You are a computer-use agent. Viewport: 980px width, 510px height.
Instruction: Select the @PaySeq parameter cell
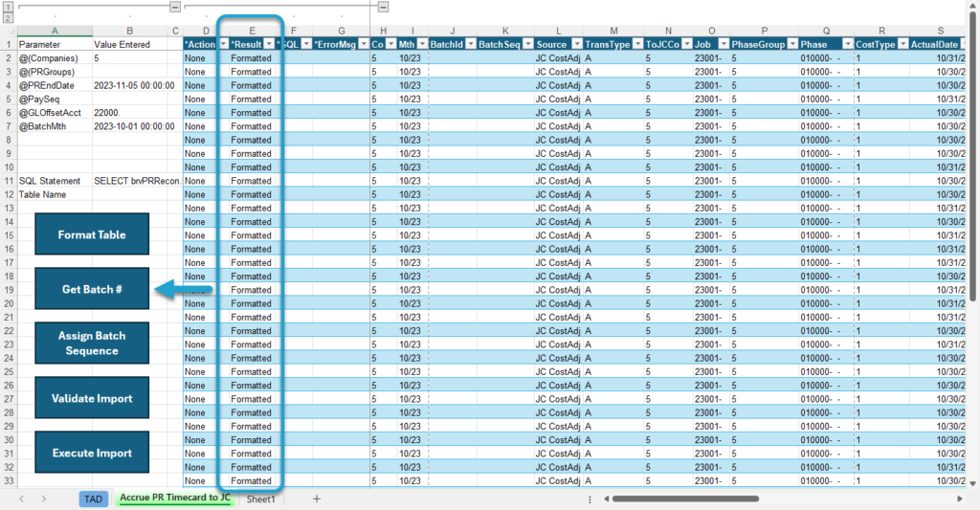[x=55, y=100]
